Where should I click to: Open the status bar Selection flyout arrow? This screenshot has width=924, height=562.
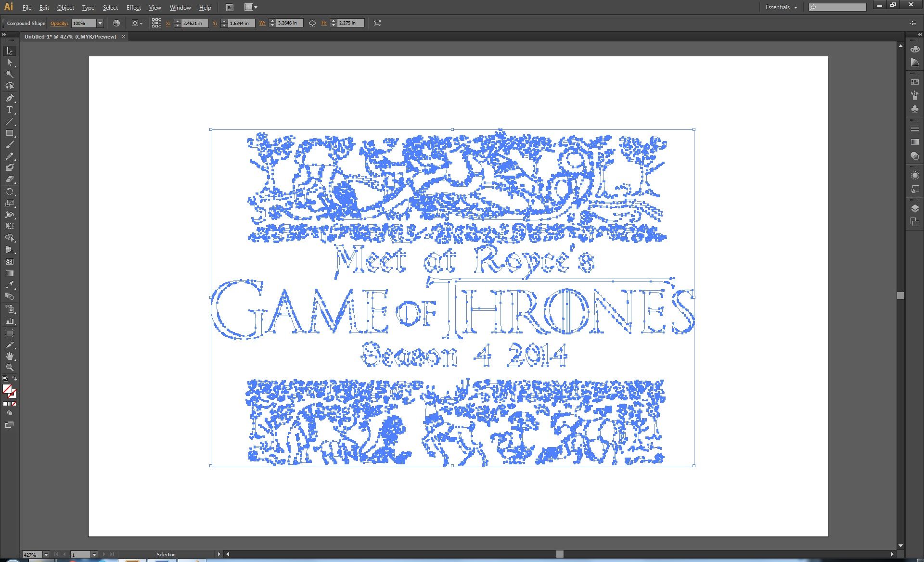(x=219, y=554)
